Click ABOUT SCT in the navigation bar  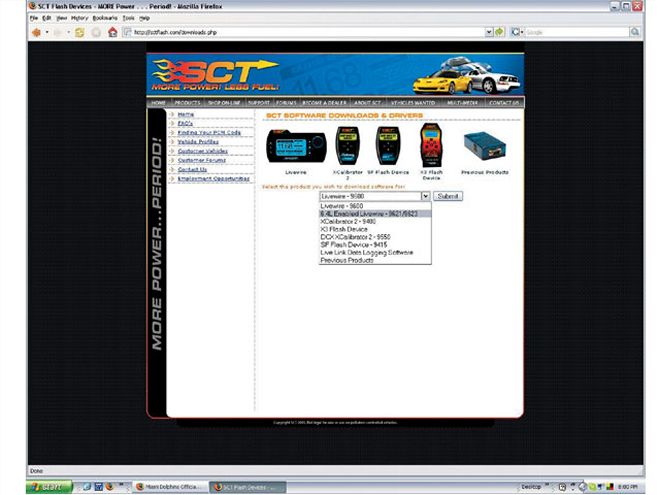pyautogui.click(x=367, y=103)
